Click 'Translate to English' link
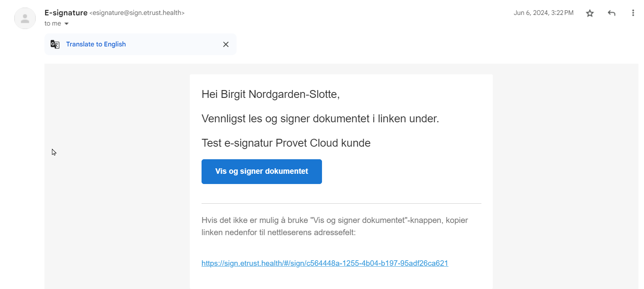 (x=96, y=44)
